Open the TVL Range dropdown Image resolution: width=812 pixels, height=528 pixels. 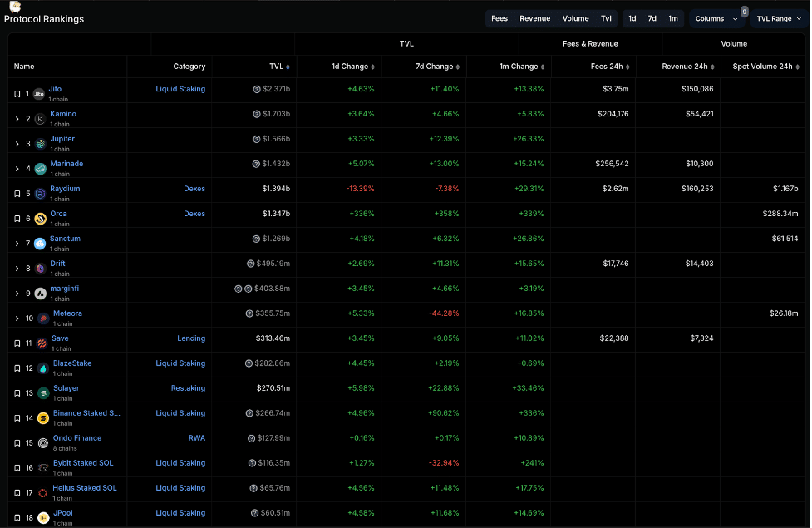[x=779, y=18]
